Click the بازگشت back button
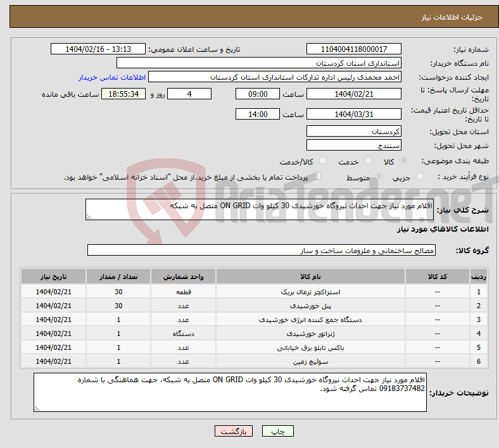The width and height of the screenshot is (499, 448). (x=233, y=431)
